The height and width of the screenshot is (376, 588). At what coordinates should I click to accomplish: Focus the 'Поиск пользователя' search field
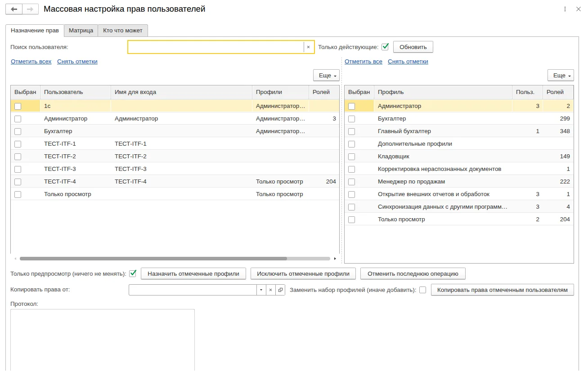click(x=216, y=47)
